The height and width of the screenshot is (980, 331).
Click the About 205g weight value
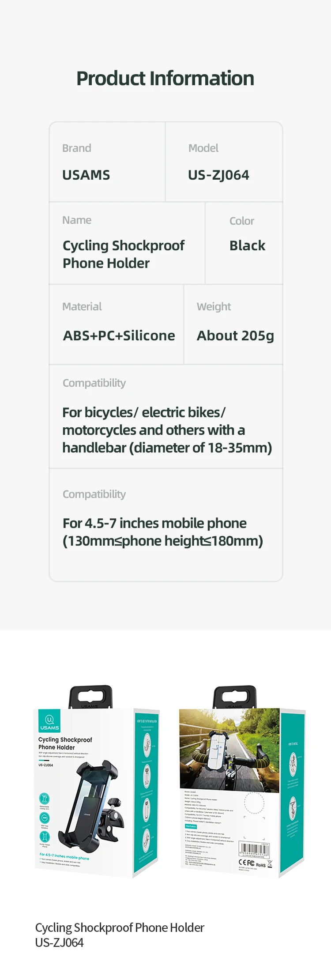click(x=235, y=335)
